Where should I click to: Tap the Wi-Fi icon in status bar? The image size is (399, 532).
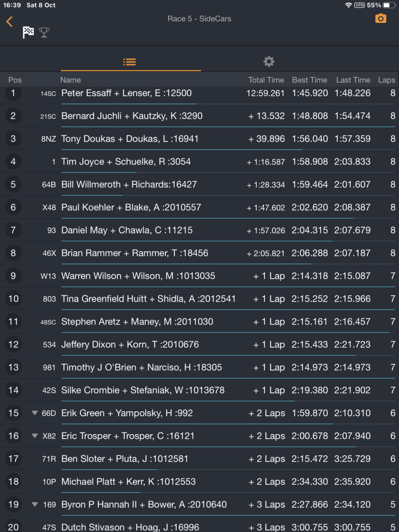(x=348, y=5)
